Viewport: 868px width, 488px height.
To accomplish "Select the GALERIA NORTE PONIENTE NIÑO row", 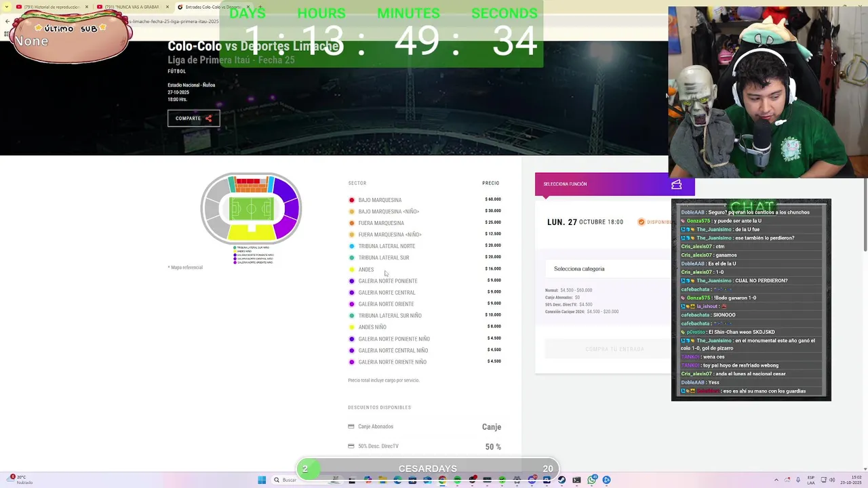I will coord(425,339).
